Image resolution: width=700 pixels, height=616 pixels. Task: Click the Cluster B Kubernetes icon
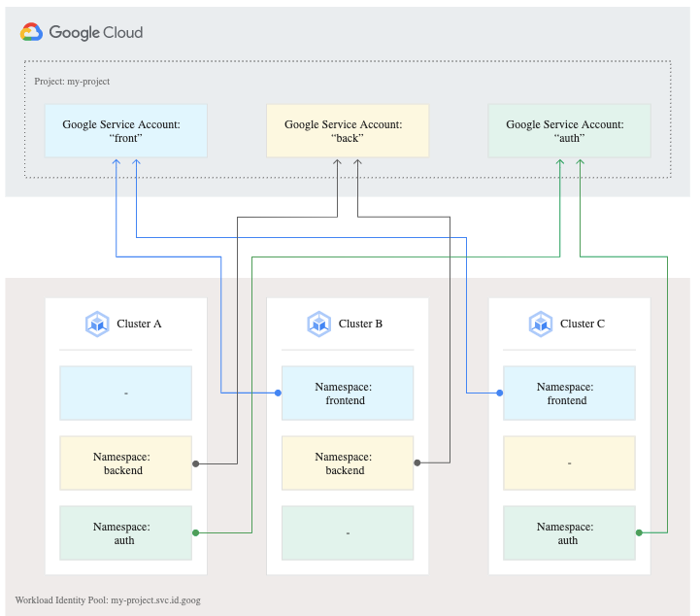[x=318, y=324]
